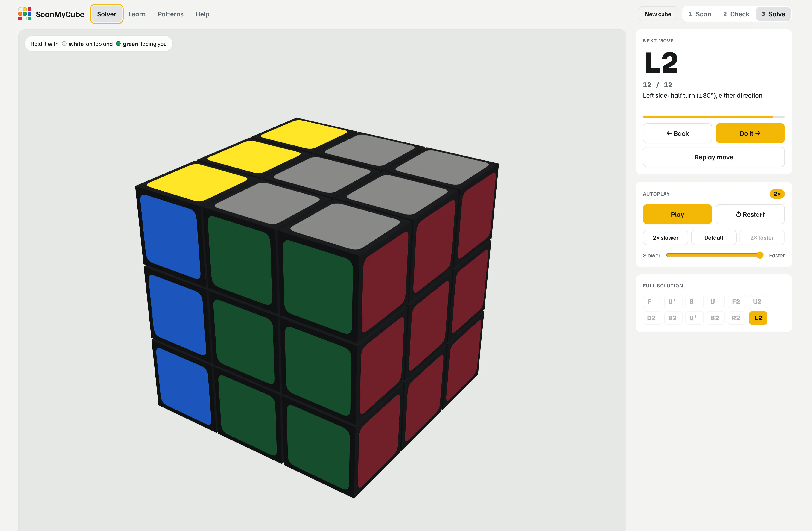The width and height of the screenshot is (812, 531).
Task: Select step 3 Solve
Action: 773,14
